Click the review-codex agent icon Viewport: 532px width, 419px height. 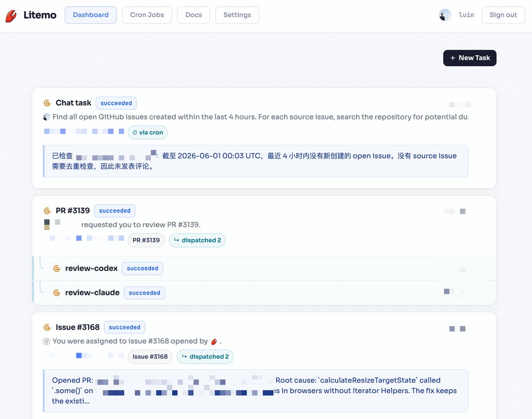pyautogui.click(x=56, y=269)
